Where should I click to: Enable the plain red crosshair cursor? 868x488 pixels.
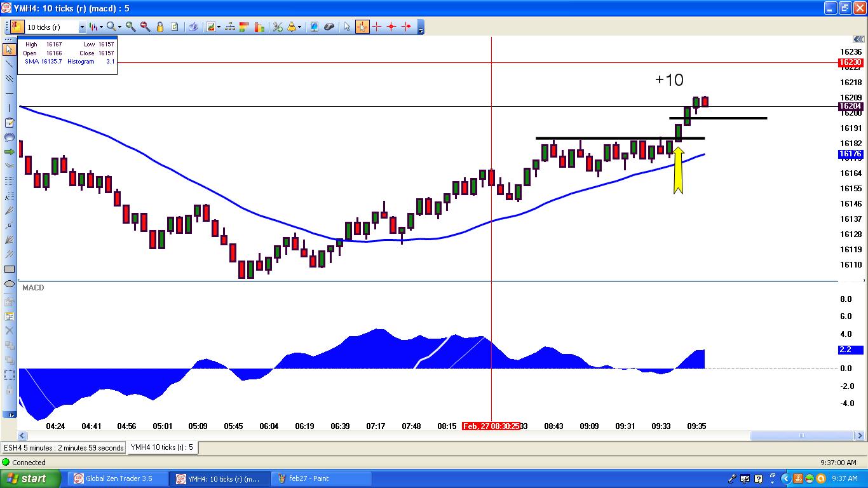(377, 27)
